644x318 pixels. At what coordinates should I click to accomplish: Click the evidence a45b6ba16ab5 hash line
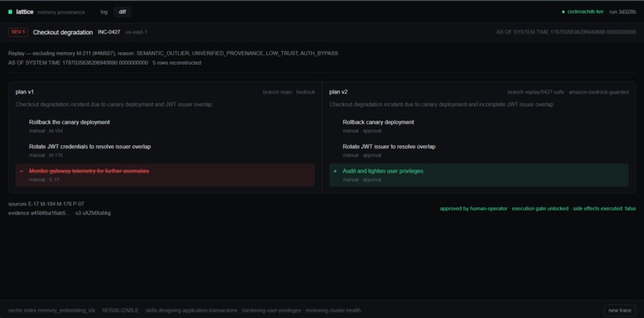click(x=60, y=213)
